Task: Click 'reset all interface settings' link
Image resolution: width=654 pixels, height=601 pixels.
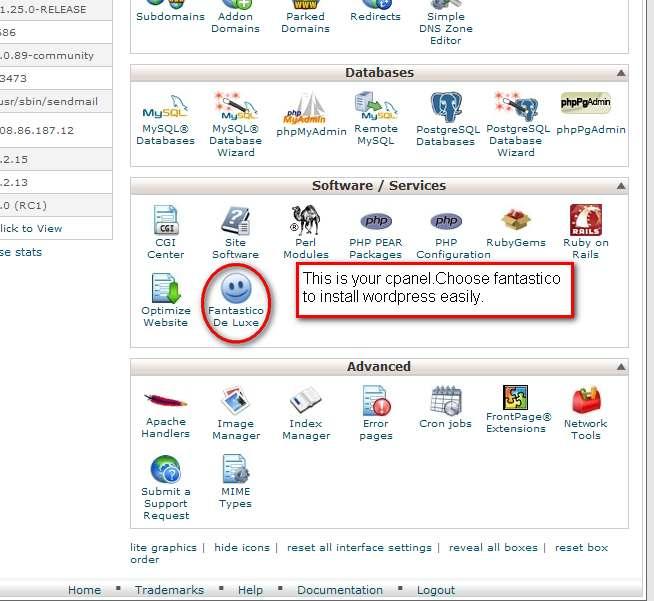Action: 359,547
